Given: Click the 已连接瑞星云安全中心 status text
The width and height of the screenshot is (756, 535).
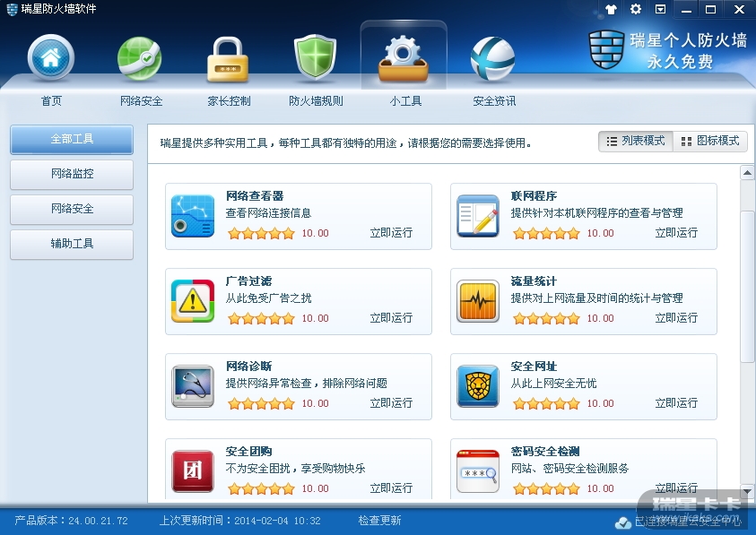Looking at the screenshot, I should click(x=688, y=522).
